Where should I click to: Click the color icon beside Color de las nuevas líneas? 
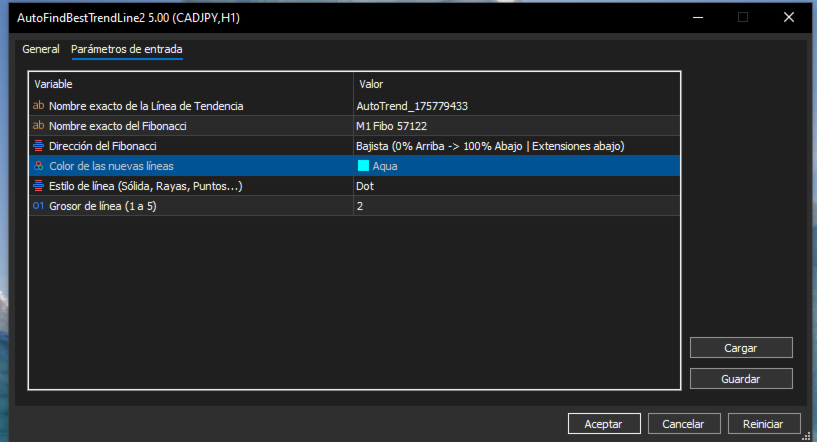click(39, 166)
